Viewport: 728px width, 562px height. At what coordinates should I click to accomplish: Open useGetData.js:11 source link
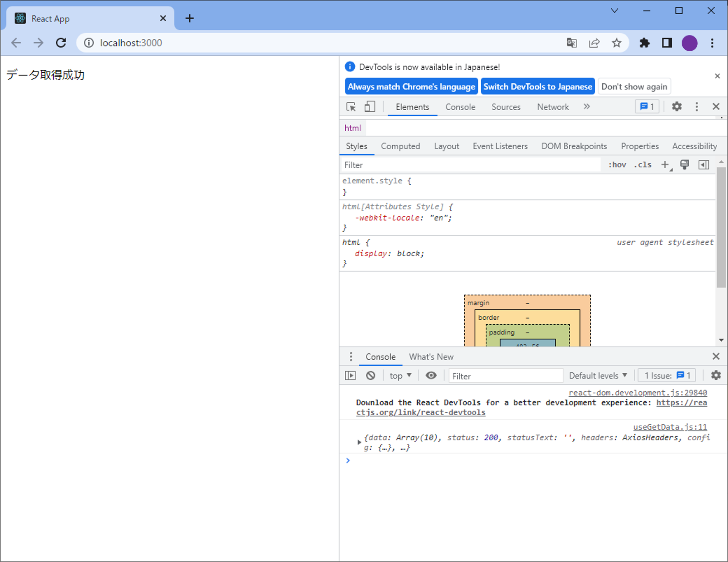[x=670, y=427]
